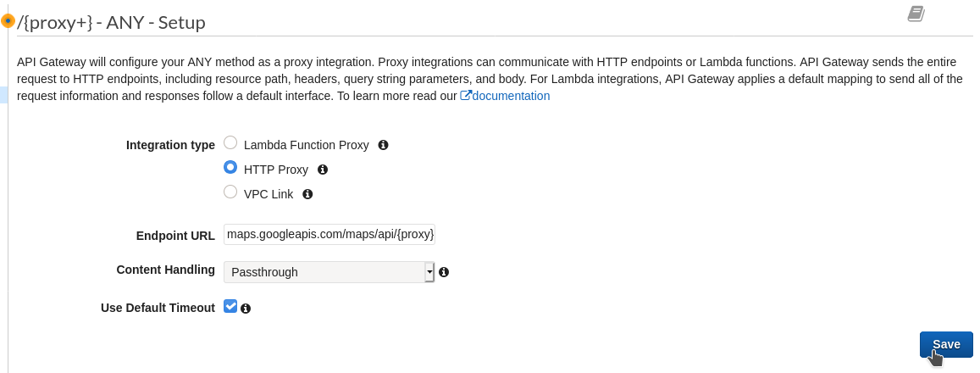Viewport: 980px width, 373px height.
Task: Select the VPC Link radio option
Action: pyautogui.click(x=230, y=192)
